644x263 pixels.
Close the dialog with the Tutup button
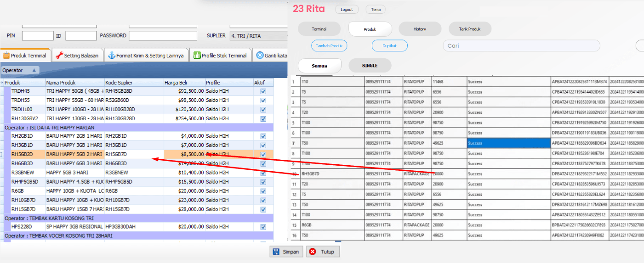323,252
